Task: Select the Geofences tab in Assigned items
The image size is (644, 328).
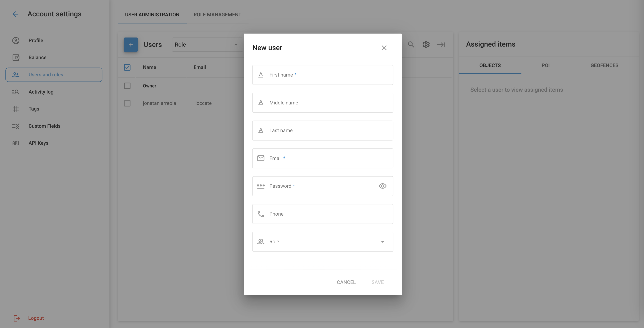Action: (x=604, y=66)
